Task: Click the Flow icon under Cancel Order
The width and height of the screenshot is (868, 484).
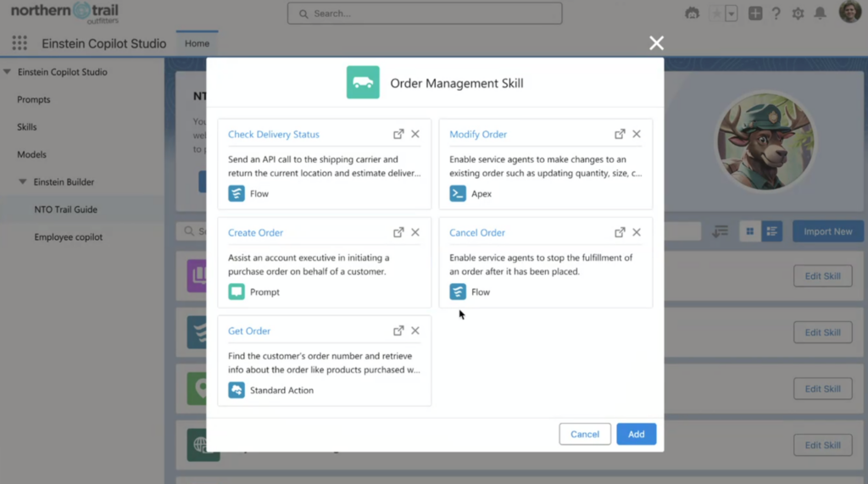Action: (x=458, y=292)
